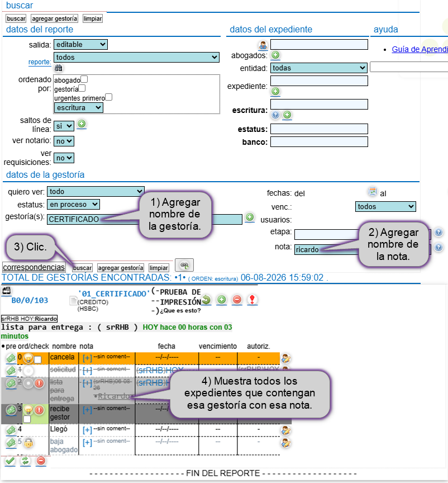Click the top buscar button
This screenshot has height=483, width=448.
[x=16, y=18]
